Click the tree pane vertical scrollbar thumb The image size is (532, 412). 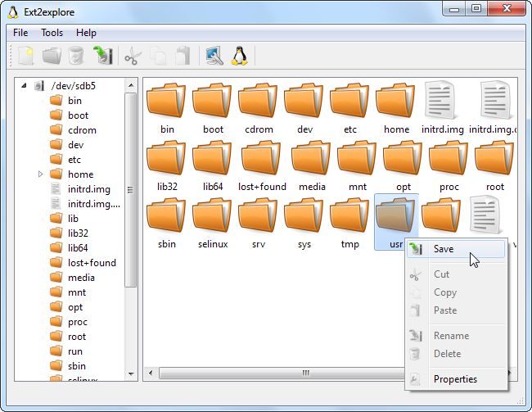click(131, 190)
